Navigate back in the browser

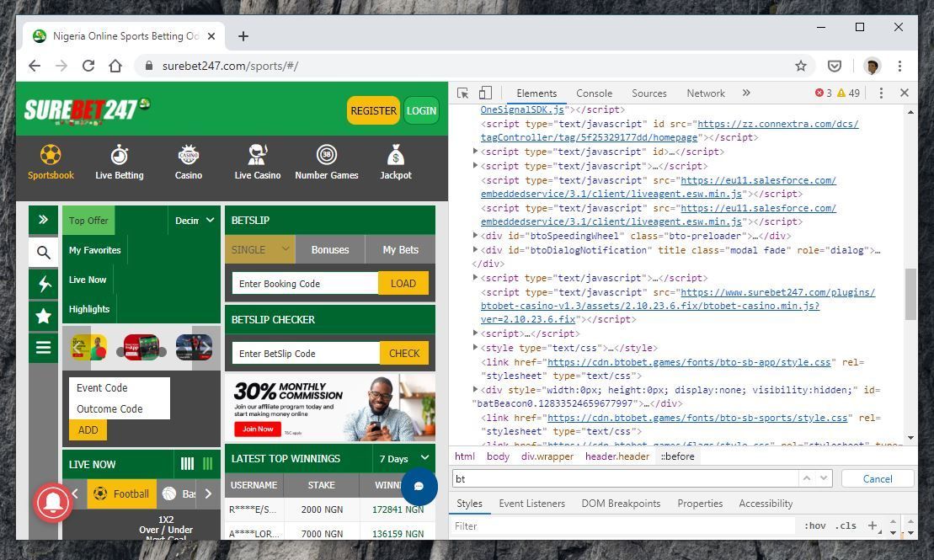tap(35, 67)
